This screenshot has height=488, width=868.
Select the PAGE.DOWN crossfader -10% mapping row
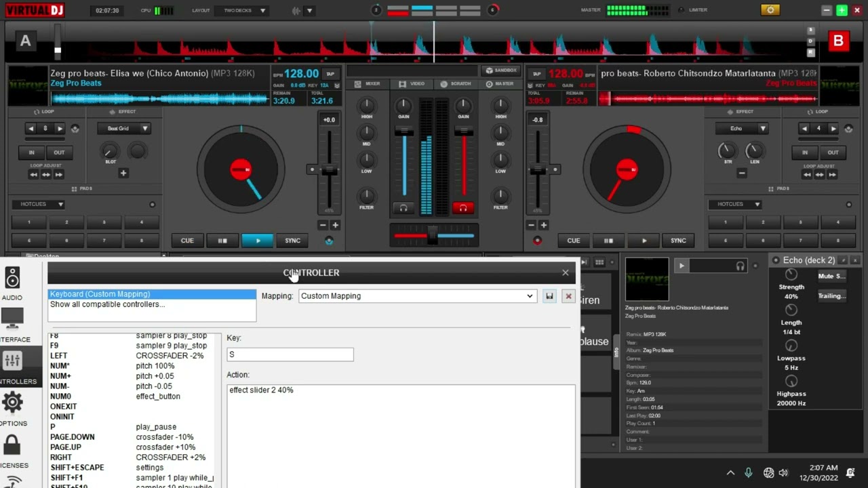tap(132, 437)
